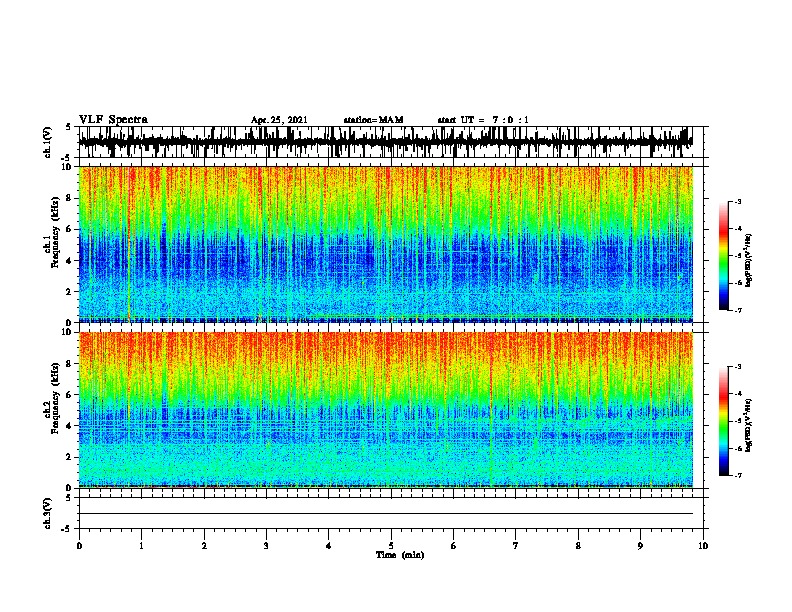This screenshot has height=612, width=792.
Task: Click the "ch.3(V)" axis label
Action: coord(48,513)
